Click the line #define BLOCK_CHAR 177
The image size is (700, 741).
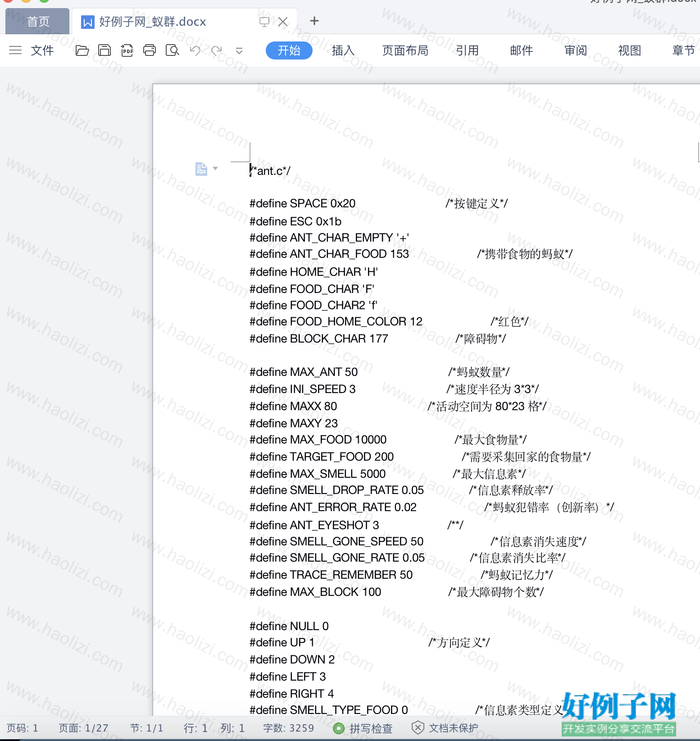coord(319,338)
